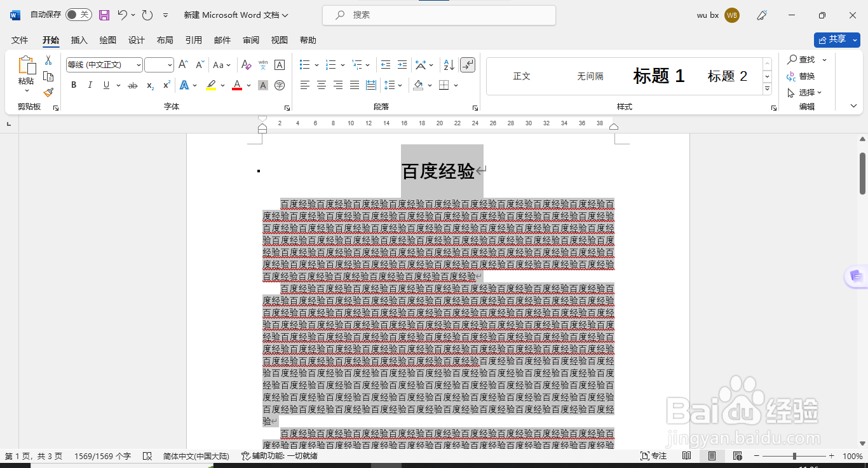
Task: Increase paragraph indent
Action: coord(402,65)
